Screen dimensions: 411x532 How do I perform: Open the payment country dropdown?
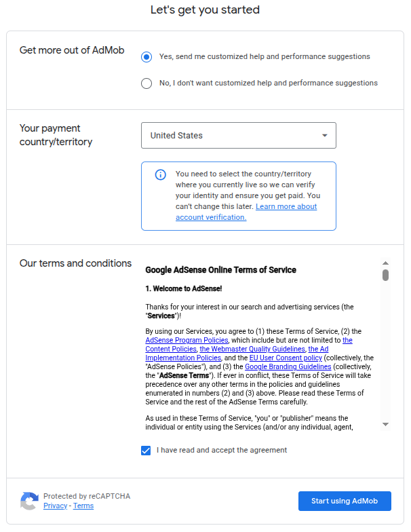click(238, 136)
